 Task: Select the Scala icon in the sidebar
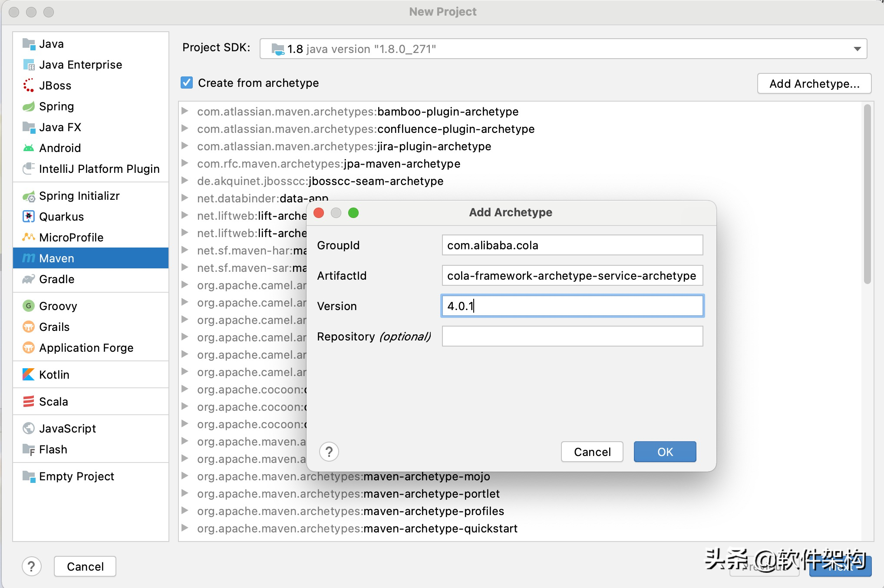click(x=29, y=401)
